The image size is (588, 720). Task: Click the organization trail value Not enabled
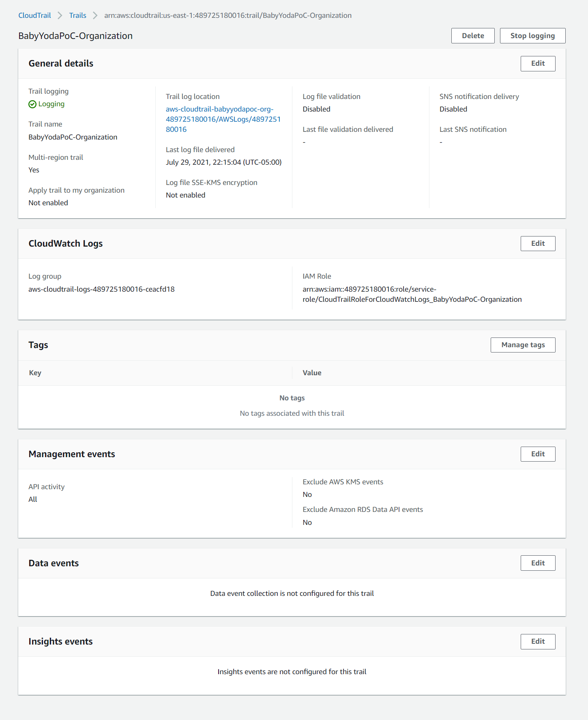[x=48, y=203]
